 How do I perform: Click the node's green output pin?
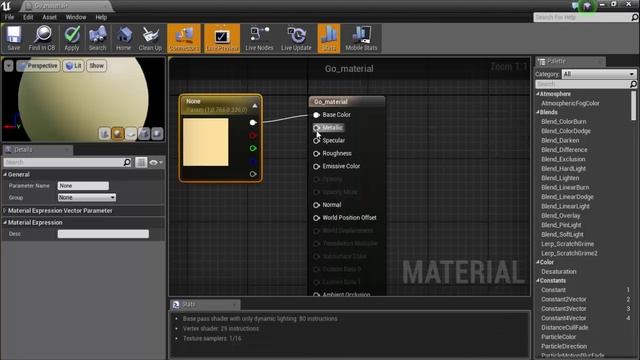coord(253,148)
